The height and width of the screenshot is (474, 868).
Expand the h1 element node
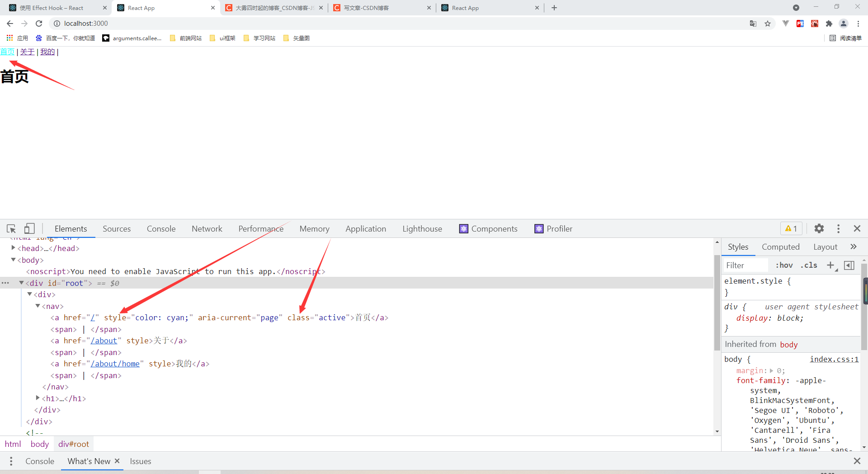[38, 398]
